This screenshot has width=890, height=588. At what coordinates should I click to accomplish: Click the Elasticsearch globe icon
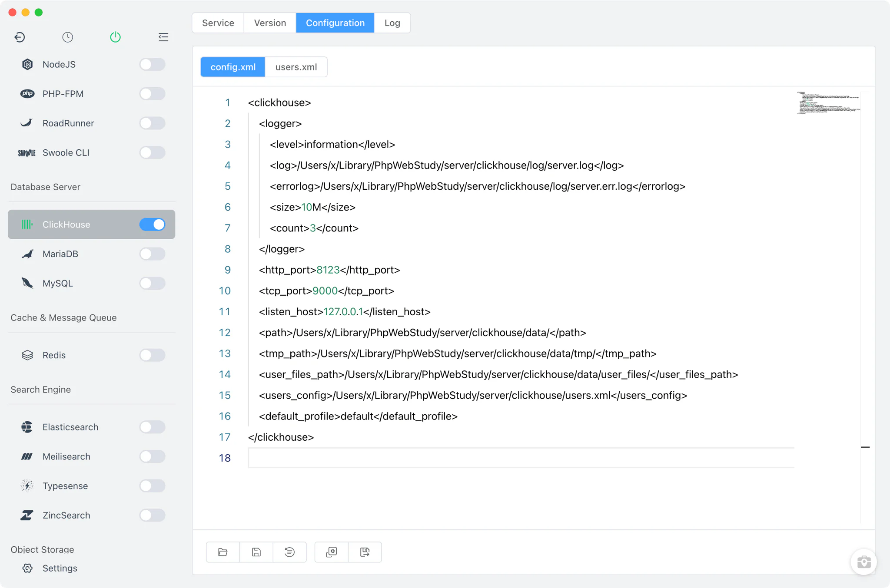tap(27, 427)
